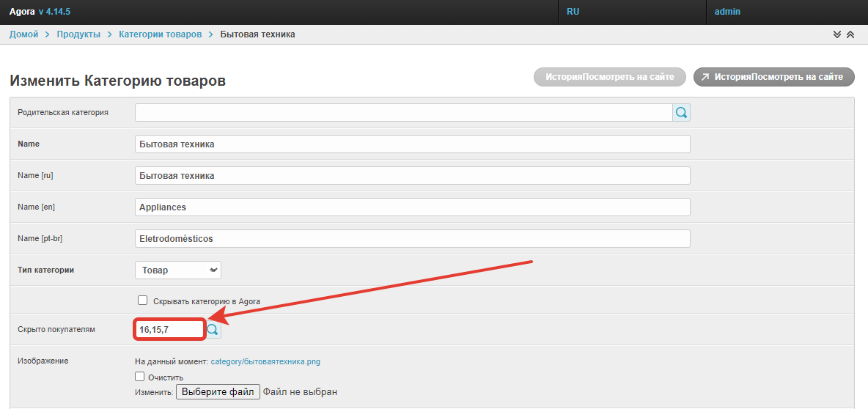Click the Выберите файл button
The image size is (868, 409).
(218, 392)
